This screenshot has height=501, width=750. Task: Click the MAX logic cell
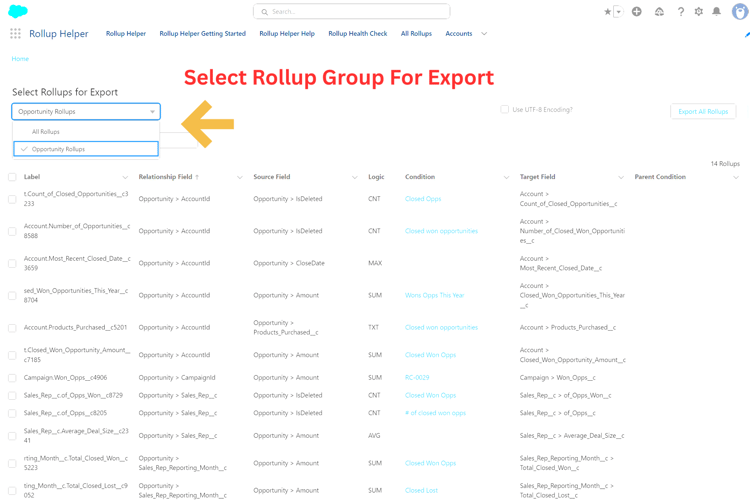[375, 263]
